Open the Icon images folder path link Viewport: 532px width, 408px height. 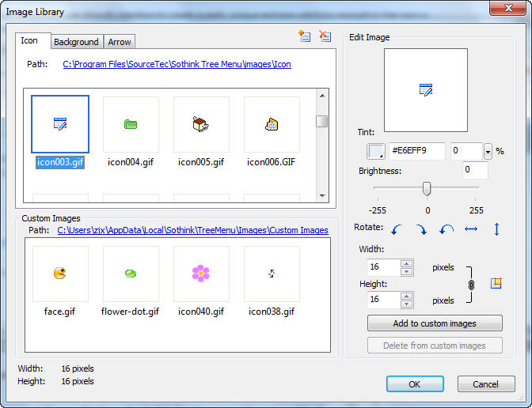[177, 64]
